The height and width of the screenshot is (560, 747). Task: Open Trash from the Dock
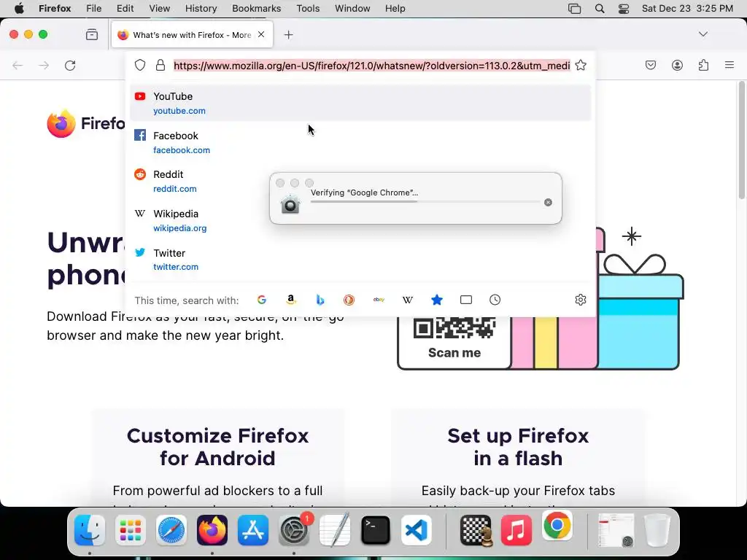tap(657, 530)
